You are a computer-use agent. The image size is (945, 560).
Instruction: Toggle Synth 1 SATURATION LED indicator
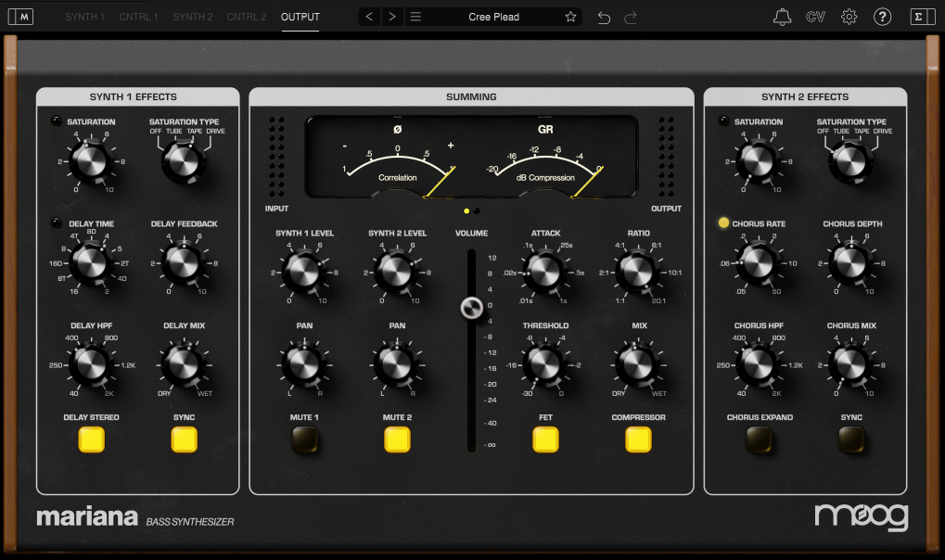[x=56, y=121]
